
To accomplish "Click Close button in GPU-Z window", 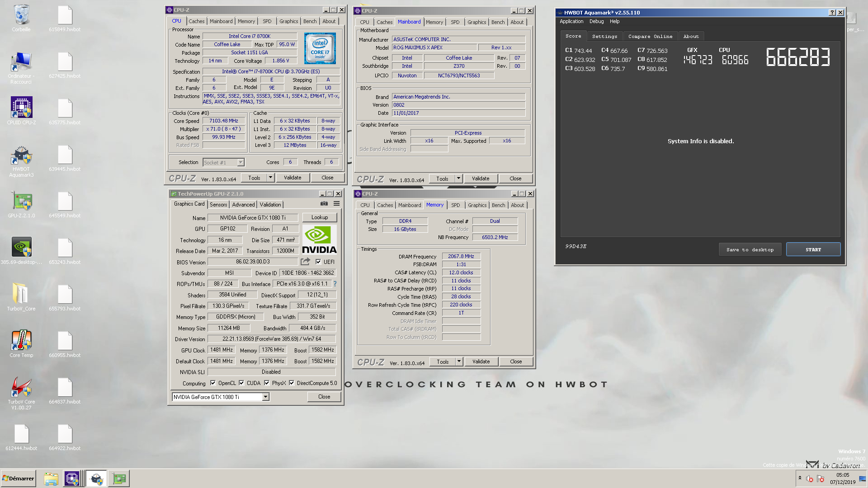I will tap(324, 397).
